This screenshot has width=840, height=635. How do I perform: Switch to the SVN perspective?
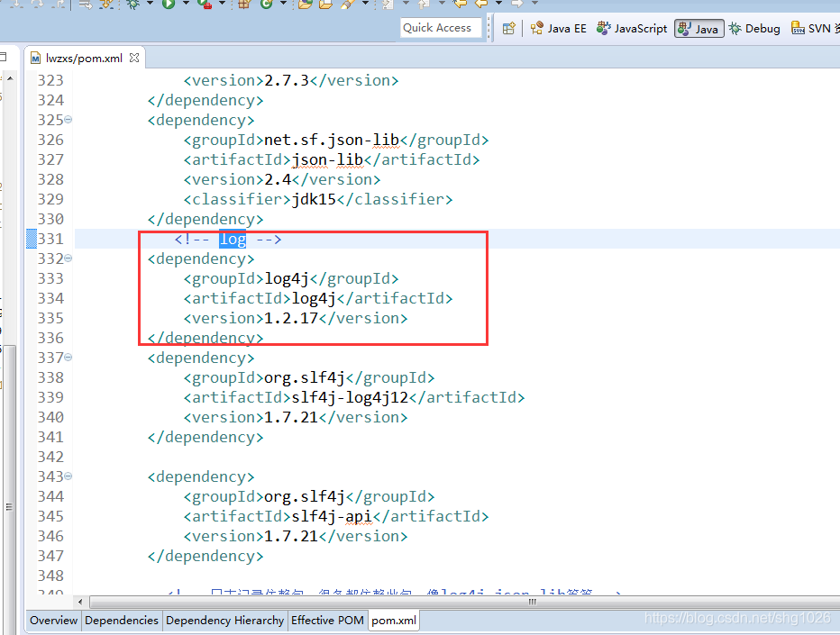coord(815,29)
